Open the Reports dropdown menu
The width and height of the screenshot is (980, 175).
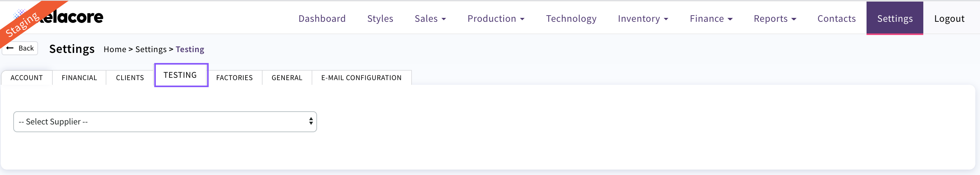[775, 19]
